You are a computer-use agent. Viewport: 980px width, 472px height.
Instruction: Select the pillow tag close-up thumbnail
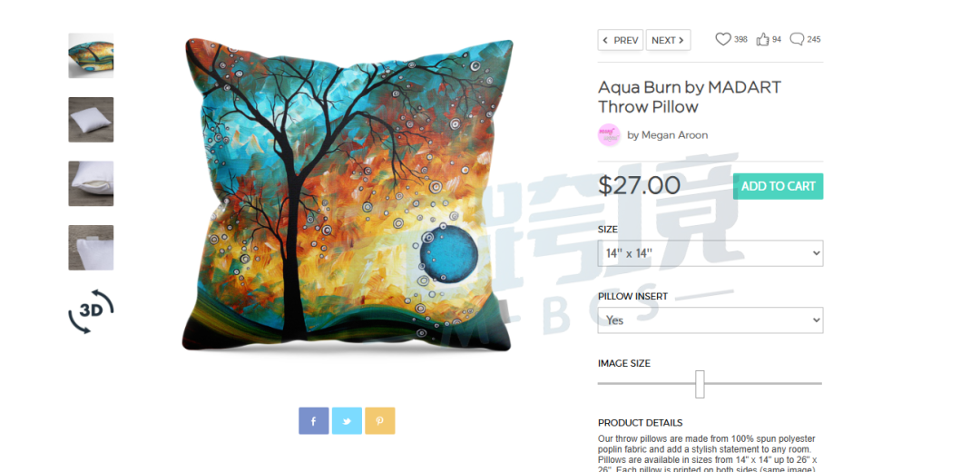coord(92,248)
